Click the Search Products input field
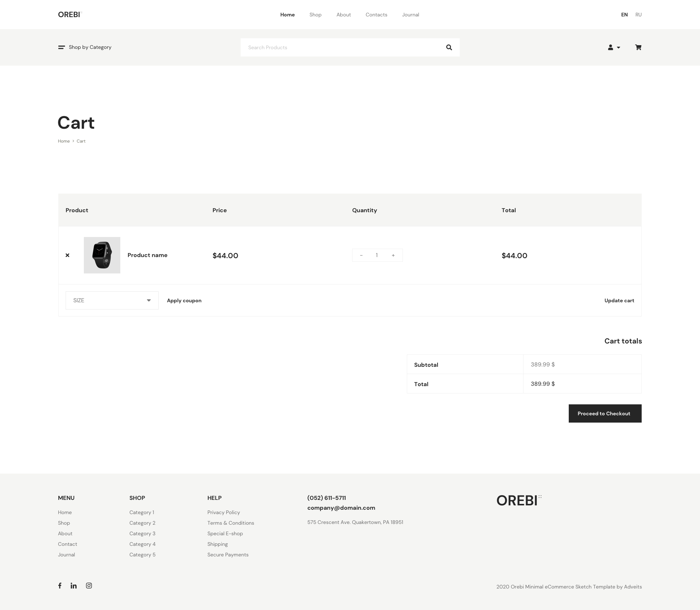This screenshot has width=700, height=610. [x=339, y=47]
